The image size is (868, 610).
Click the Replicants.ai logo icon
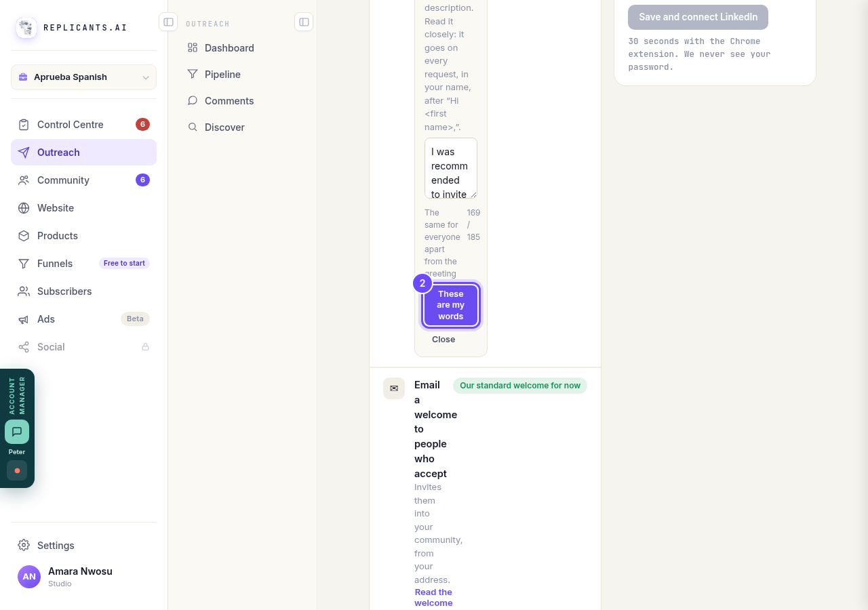(x=26, y=28)
